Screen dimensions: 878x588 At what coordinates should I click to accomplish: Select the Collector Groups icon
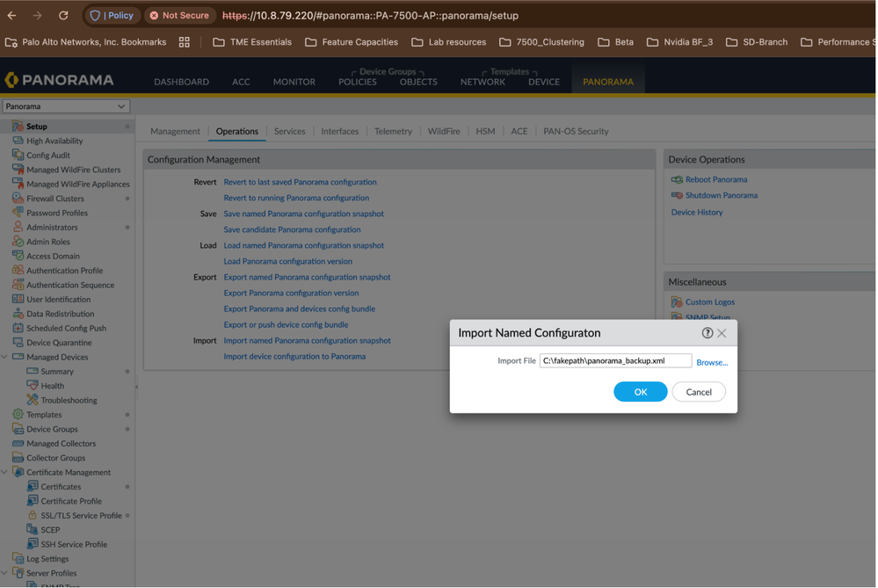coord(18,458)
